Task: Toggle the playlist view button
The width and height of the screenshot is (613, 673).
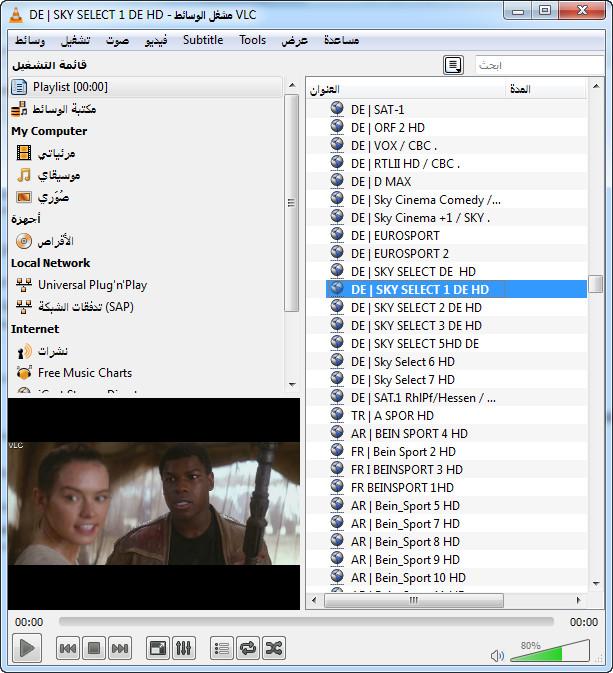Action: click(x=222, y=648)
